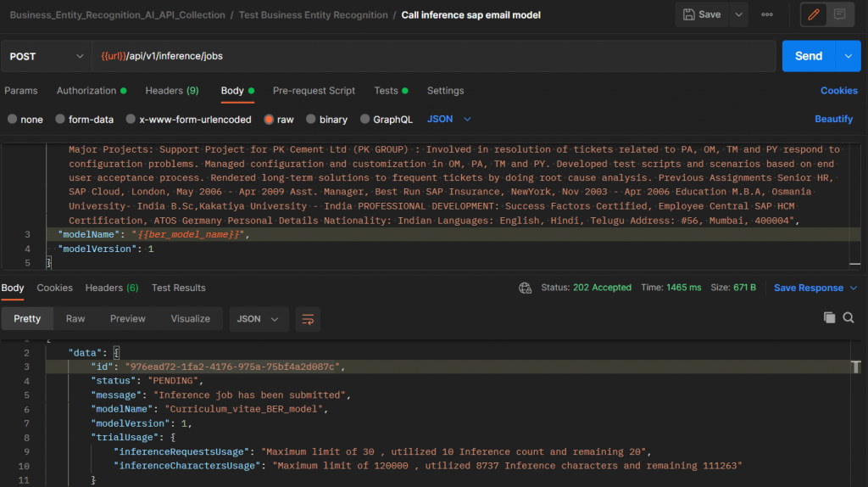Switch response view to Pretty
The image size is (868, 487).
point(27,318)
